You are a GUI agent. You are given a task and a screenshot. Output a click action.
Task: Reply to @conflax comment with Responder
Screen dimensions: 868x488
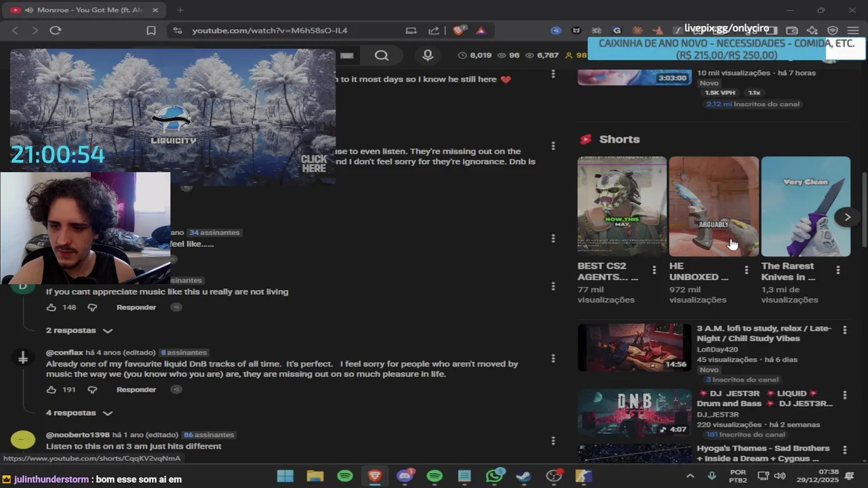[x=136, y=390]
